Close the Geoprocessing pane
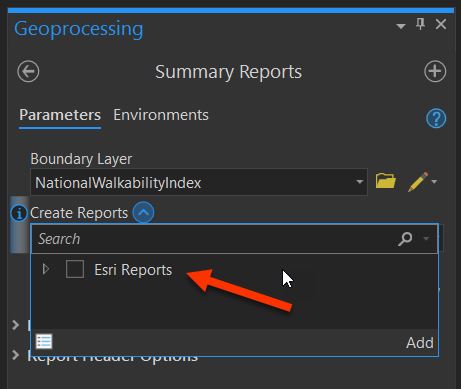 tap(441, 24)
